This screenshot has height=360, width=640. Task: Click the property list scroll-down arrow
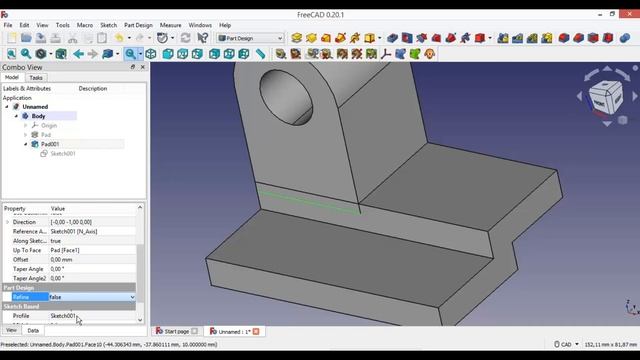pos(140,320)
